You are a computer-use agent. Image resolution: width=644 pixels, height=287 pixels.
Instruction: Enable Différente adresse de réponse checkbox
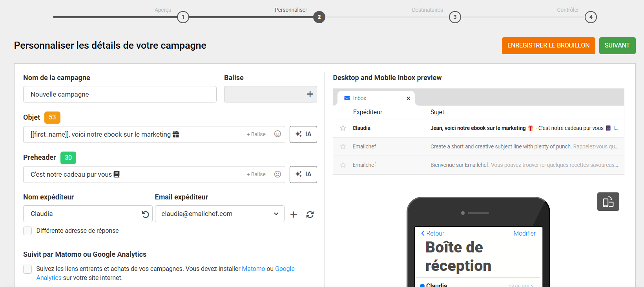27,231
